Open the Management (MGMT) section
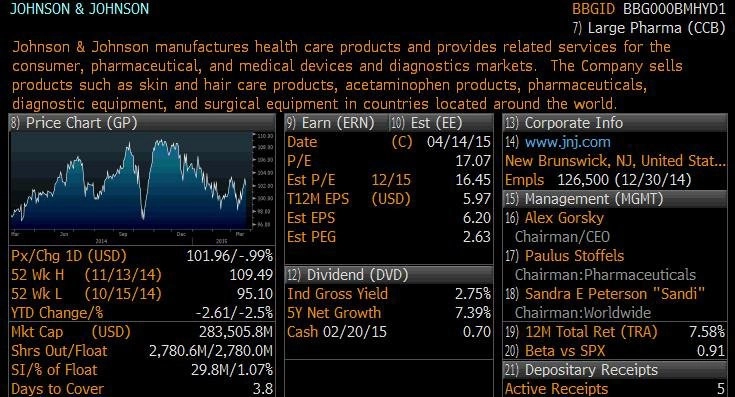 click(615, 199)
